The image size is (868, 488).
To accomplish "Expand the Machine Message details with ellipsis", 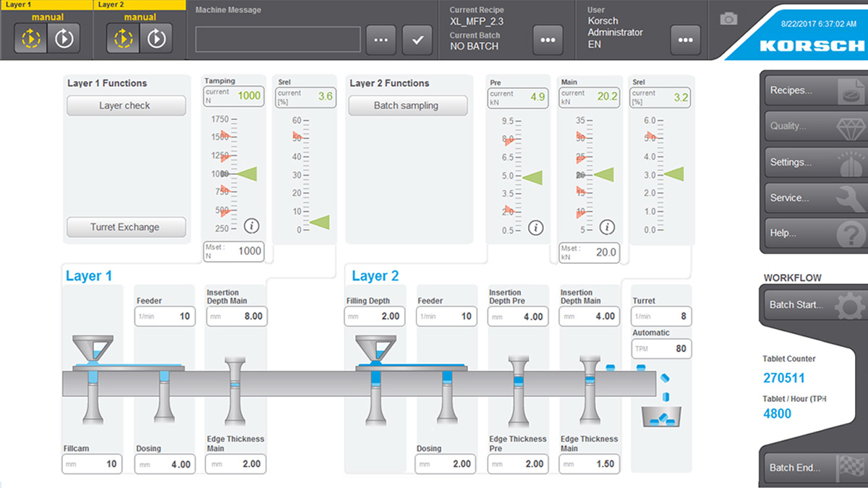I will pyautogui.click(x=381, y=40).
